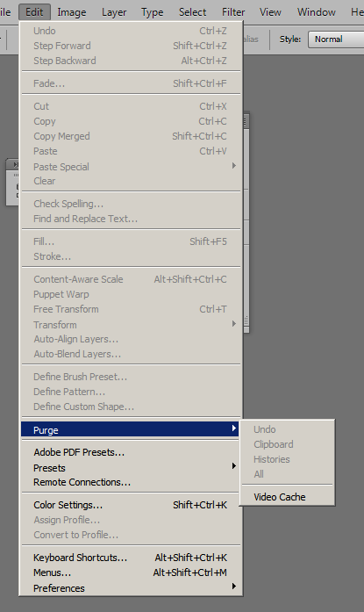Open the Purge submenu entry
The height and width of the screenshot is (612, 364).
tap(130, 429)
